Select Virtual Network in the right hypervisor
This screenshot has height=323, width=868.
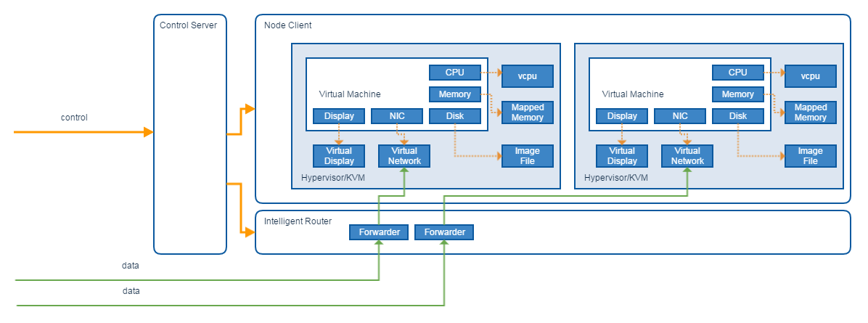687,156
